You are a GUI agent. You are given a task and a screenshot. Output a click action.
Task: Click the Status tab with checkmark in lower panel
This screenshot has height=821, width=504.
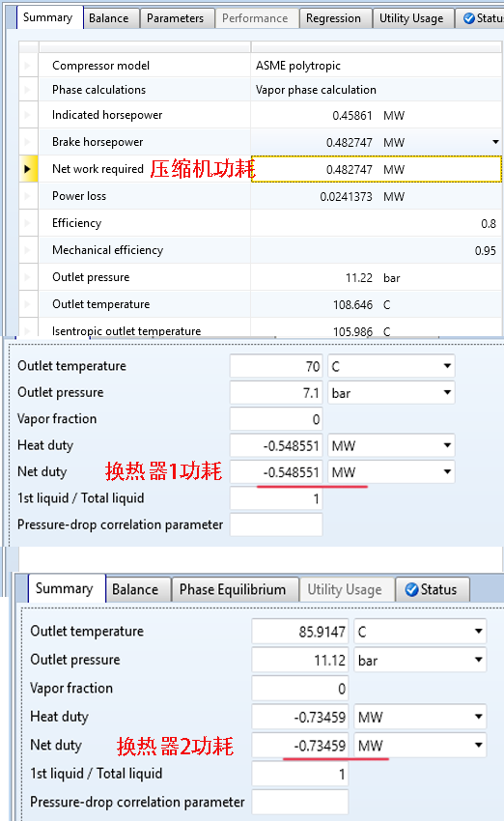433,589
